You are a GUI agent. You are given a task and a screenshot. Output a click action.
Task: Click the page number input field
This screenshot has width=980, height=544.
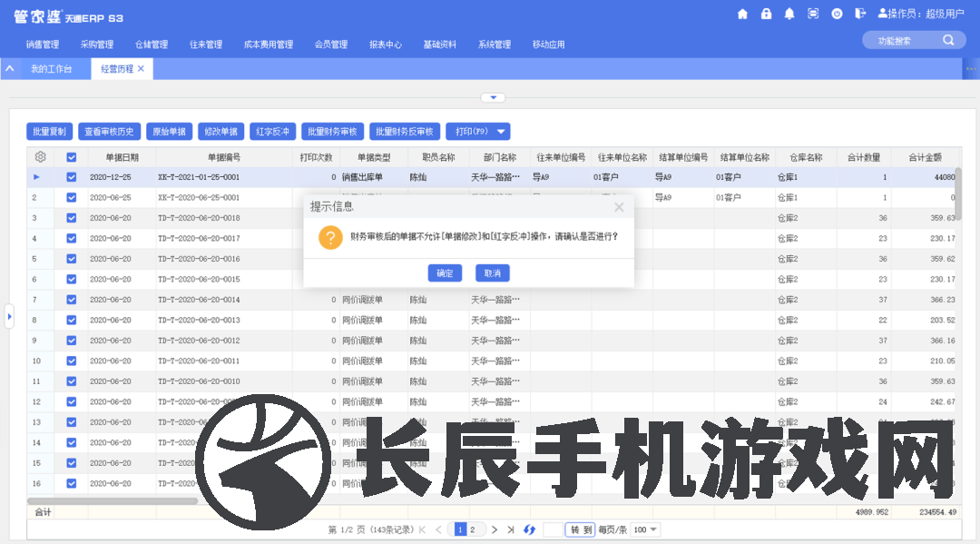[554, 529]
